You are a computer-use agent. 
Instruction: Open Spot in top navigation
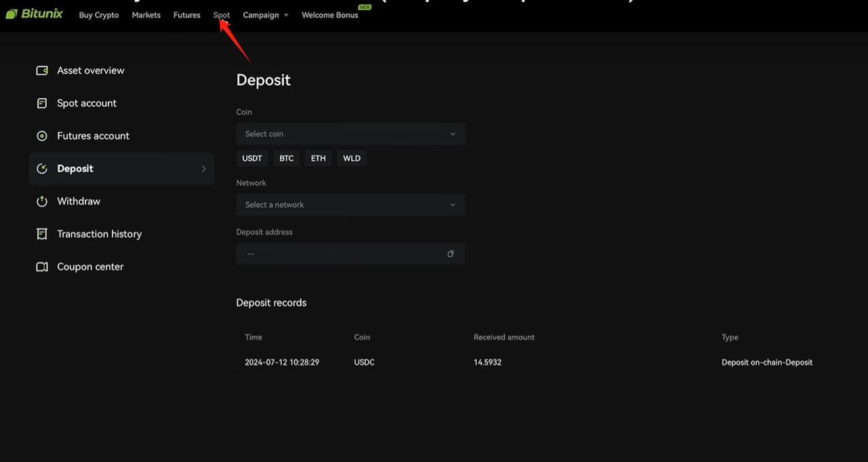click(221, 15)
